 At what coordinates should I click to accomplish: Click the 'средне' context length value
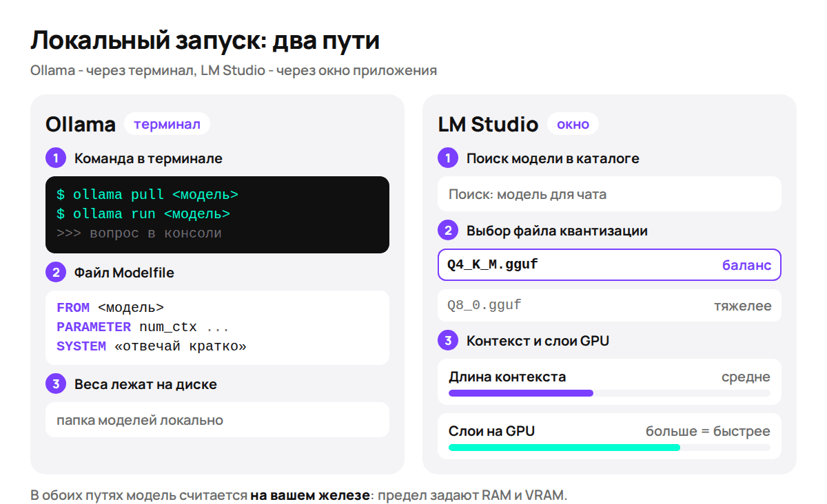coord(746,377)
